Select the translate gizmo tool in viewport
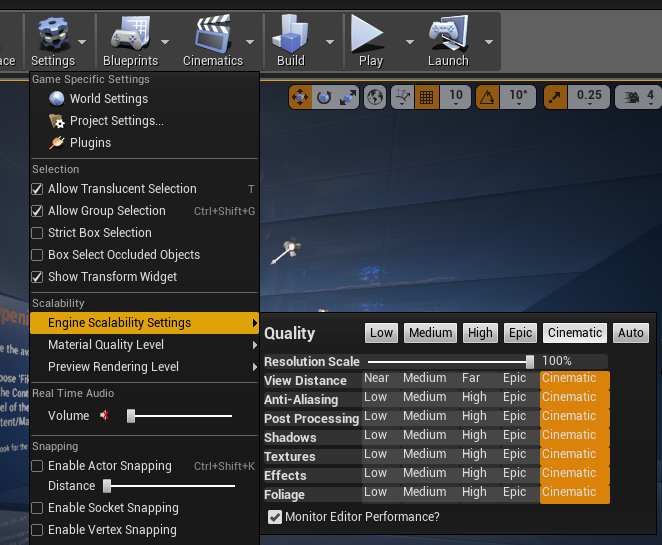This screenshot has width=662, height=545. [300, 98]
